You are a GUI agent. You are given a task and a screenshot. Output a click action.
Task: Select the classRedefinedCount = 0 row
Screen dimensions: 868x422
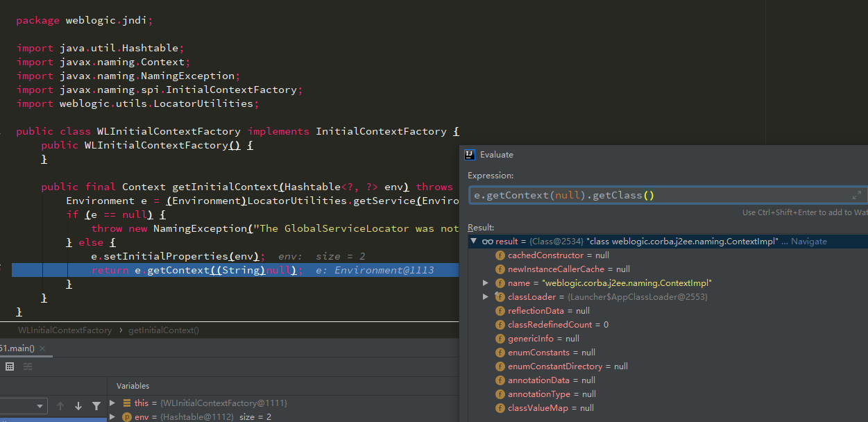[668, 325]
